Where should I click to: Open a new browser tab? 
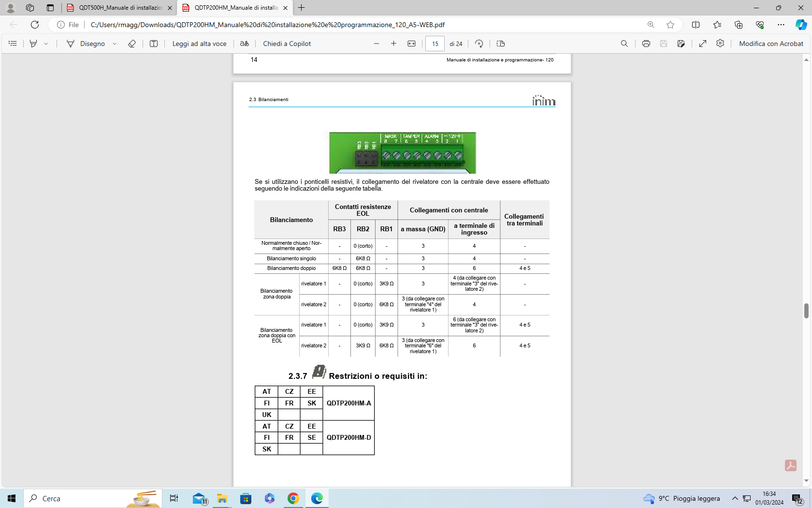[302, 8]
